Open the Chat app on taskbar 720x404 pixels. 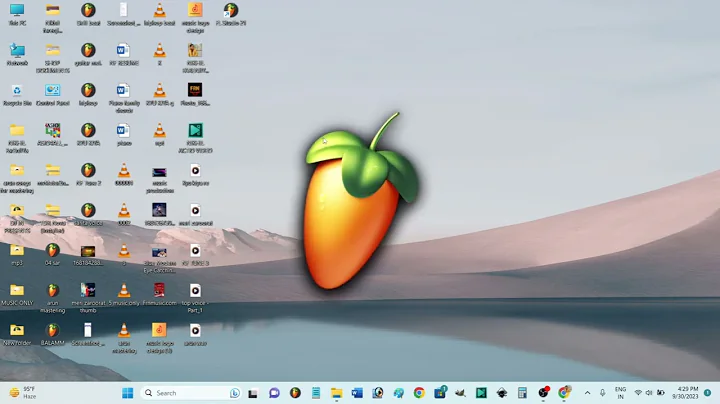tap(274, 393)
